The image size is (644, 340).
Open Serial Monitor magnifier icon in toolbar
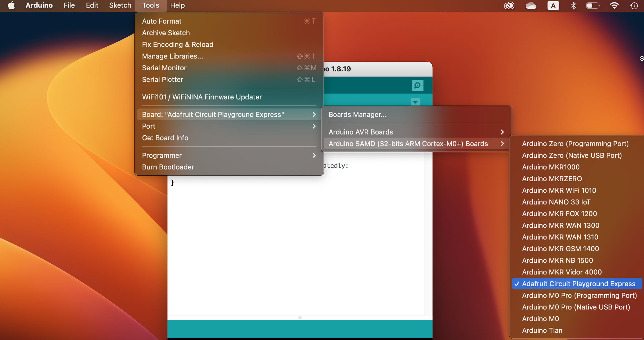[418, 85]
